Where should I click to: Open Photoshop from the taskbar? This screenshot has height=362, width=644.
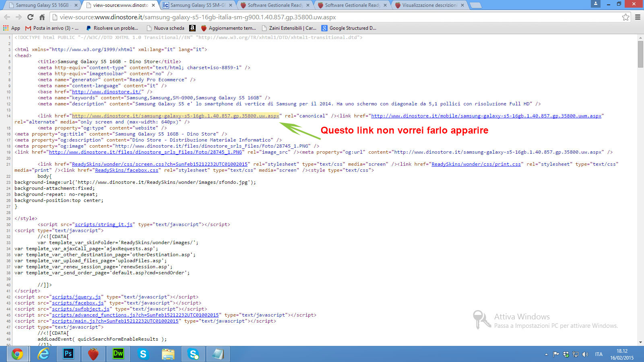68,354
